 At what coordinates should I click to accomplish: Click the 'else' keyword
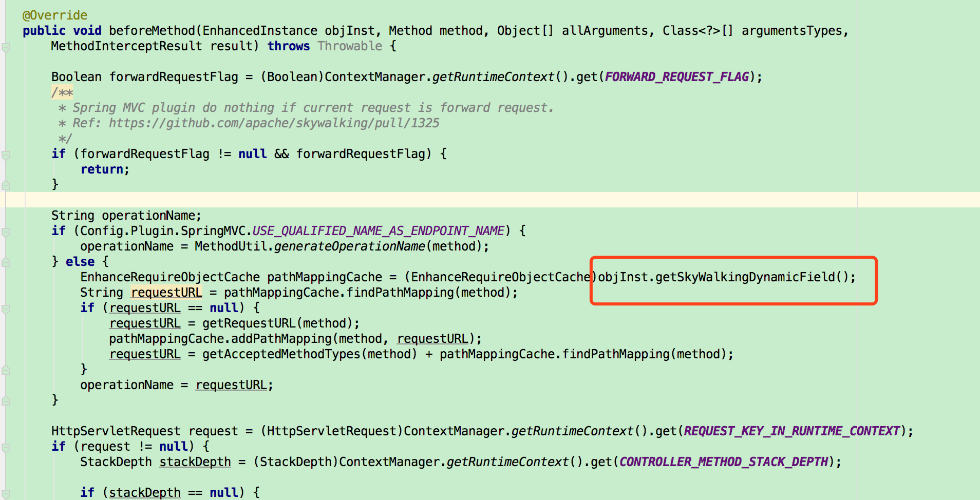pos(80,262)
